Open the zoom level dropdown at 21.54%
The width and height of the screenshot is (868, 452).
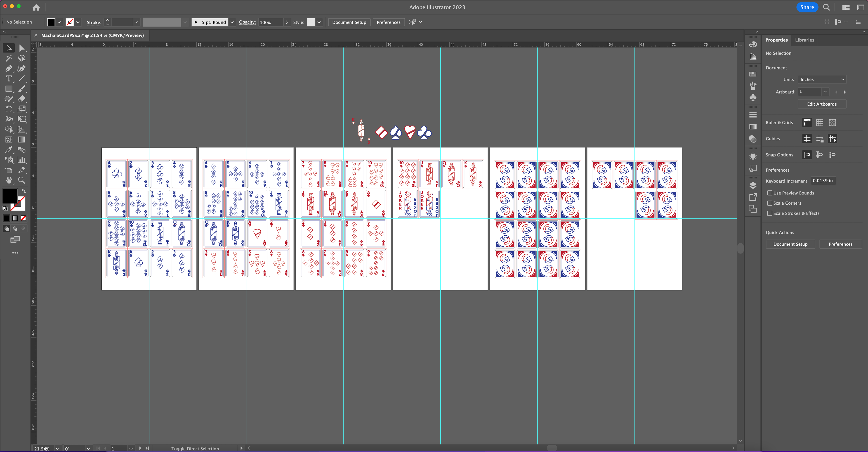(x=58, y=449)
